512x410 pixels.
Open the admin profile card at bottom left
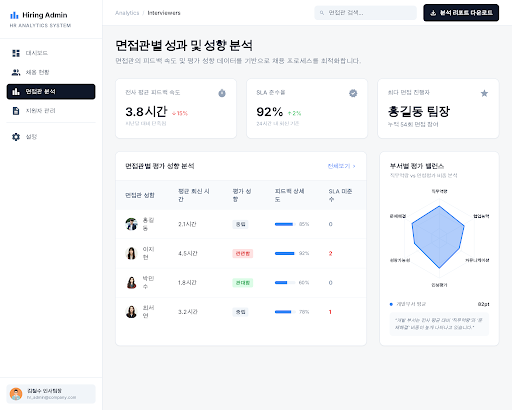tap(51, 394)
